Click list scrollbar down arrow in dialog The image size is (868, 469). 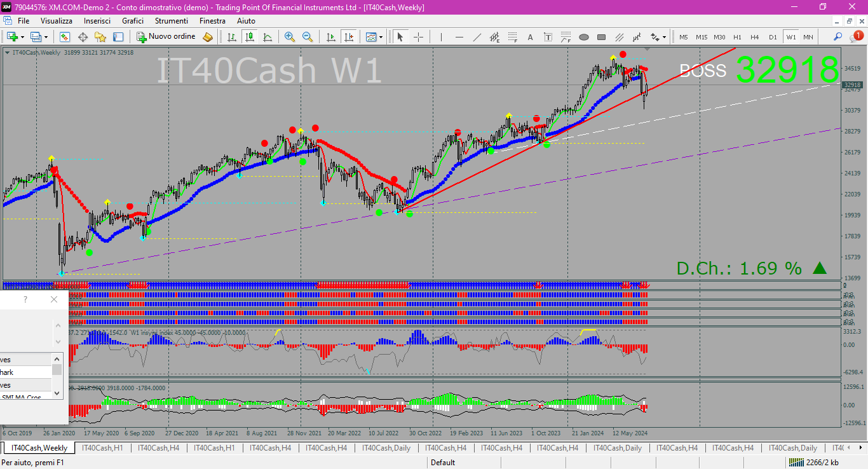point(57,393)
